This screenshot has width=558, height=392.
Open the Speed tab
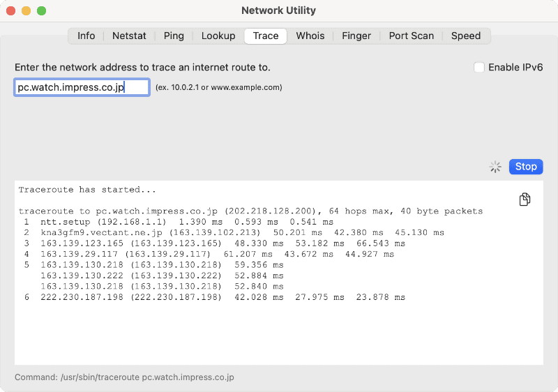466,36
